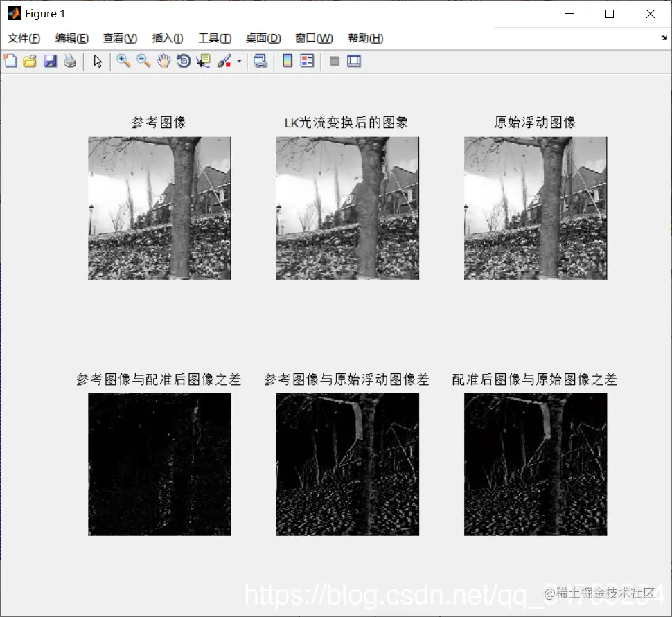Insert a legend via toolbar icon
672x617 pixels.
308,61
